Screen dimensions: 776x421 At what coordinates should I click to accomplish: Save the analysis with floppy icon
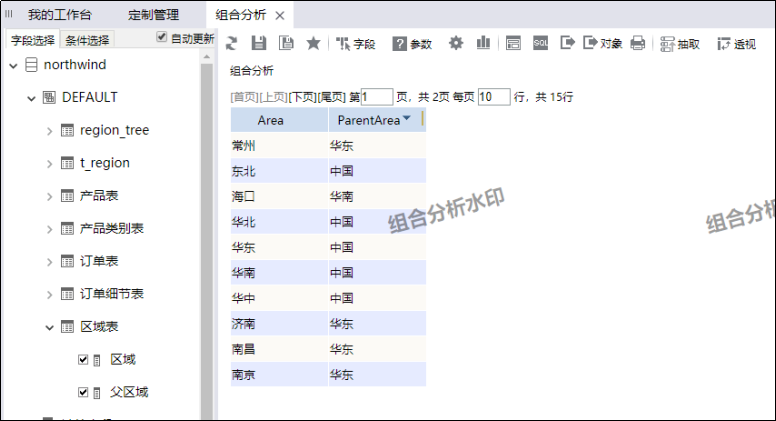[258, 44]
